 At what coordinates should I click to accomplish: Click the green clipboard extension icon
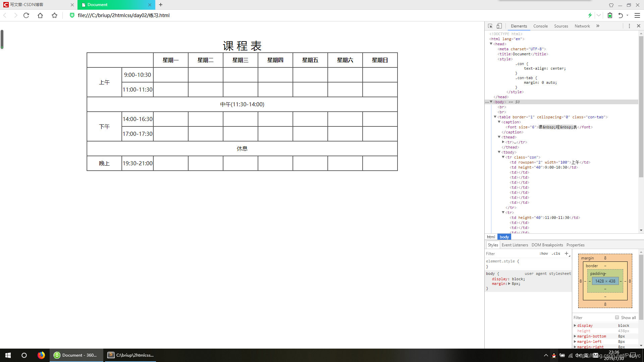610,15
